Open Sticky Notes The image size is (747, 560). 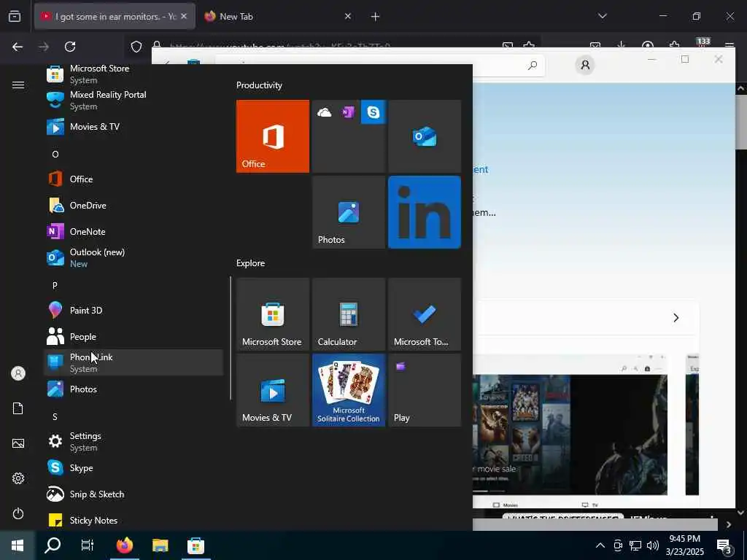[133, 520]
